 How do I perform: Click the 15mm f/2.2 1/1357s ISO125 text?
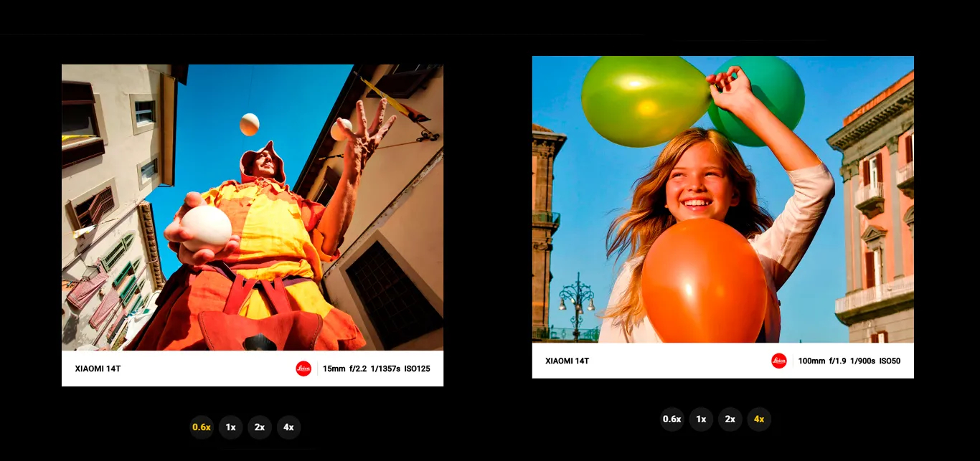click(376, 369)
